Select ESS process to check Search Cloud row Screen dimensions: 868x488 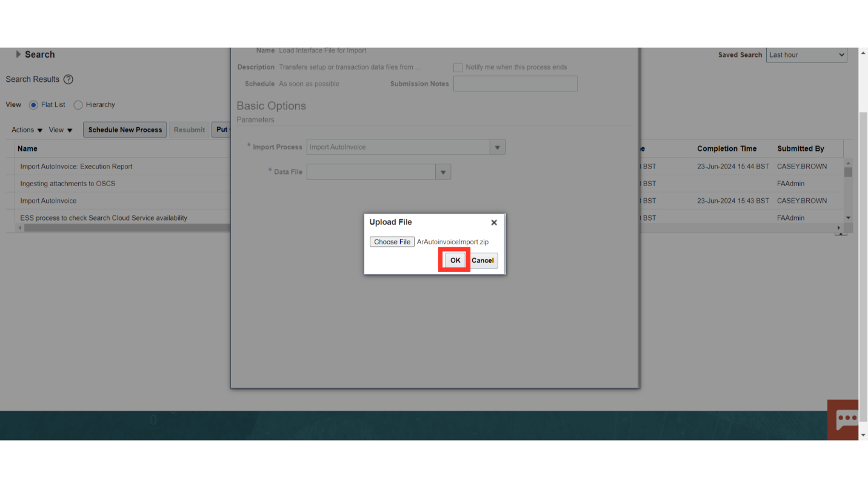click(x=104, y=218)
